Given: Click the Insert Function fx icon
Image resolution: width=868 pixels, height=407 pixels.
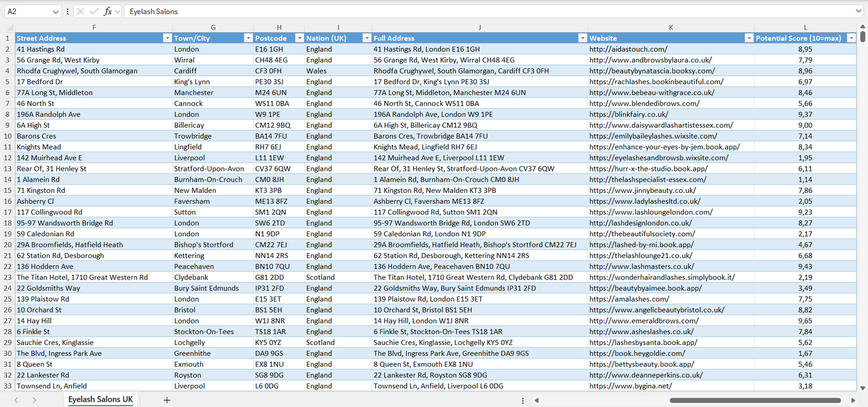Looking at the screenshot, I should (108, 11).
